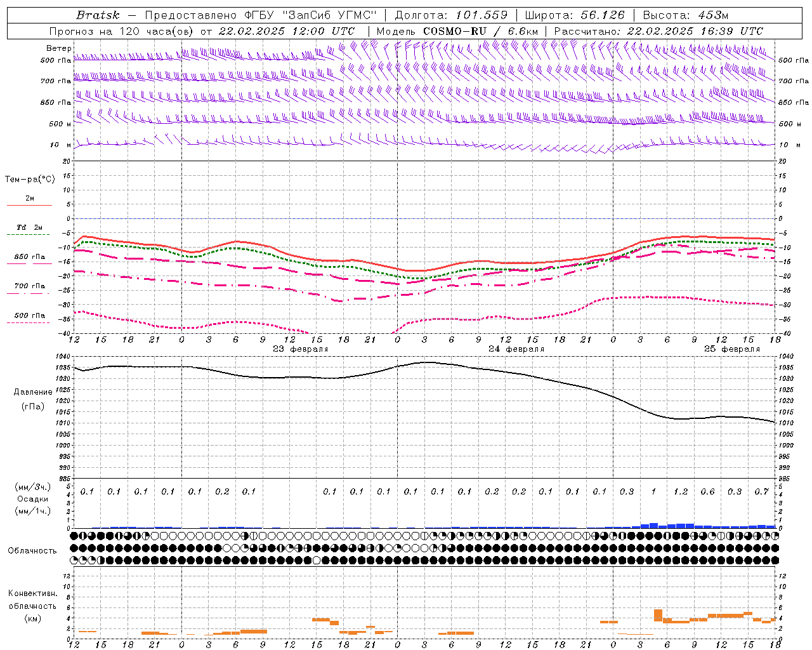Click the '24 февраля' date label
This screenshot has width=812, height=650.
tap(516, 349)
